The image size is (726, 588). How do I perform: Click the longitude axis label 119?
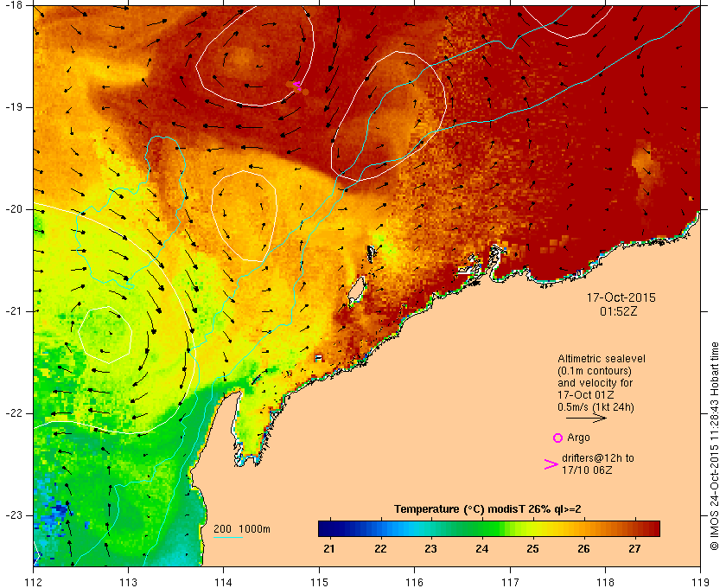pyautogui.click(x=700, y=582)
